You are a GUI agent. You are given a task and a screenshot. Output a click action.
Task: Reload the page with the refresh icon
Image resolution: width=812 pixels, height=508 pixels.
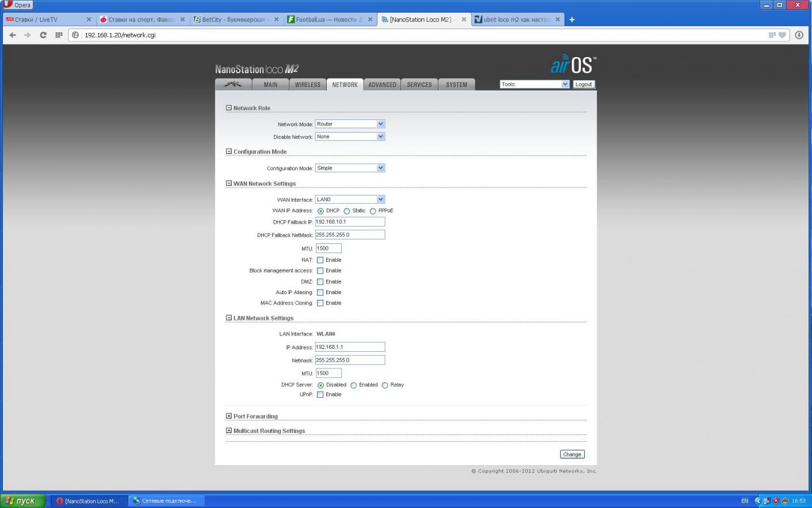pyautogui.click(x=43, y=35)
